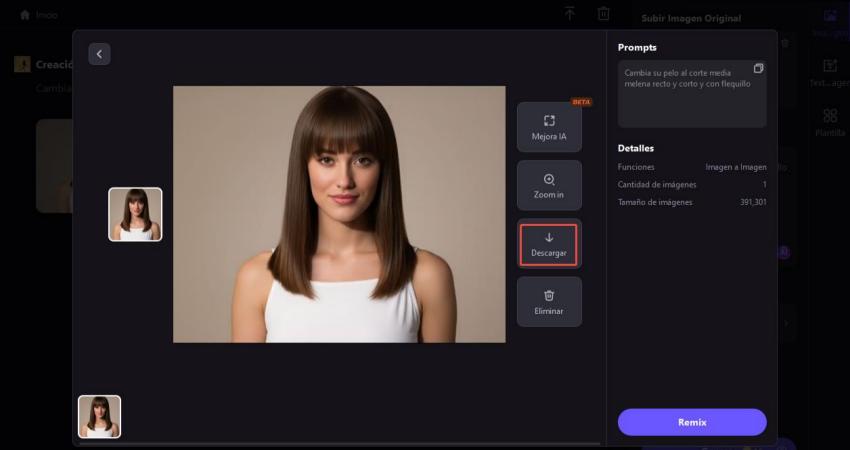850x450 pixels.
Task: Open the dimmed image sidebar tab at top right
Action: [829, 21]
